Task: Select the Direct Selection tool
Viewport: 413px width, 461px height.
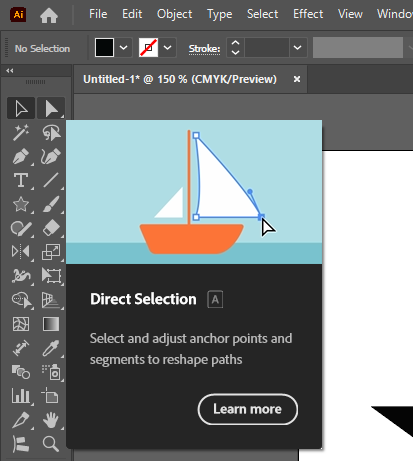Action: 51,108
